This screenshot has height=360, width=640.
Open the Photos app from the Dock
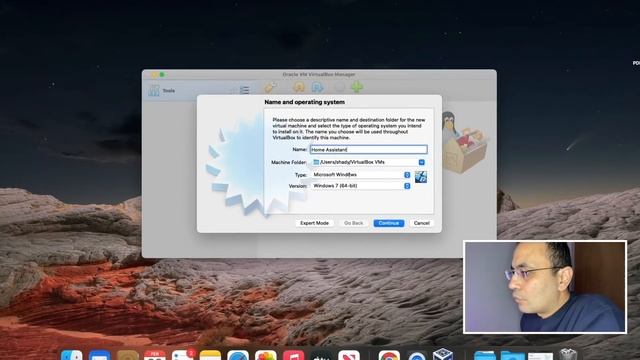tap(266, 356)
